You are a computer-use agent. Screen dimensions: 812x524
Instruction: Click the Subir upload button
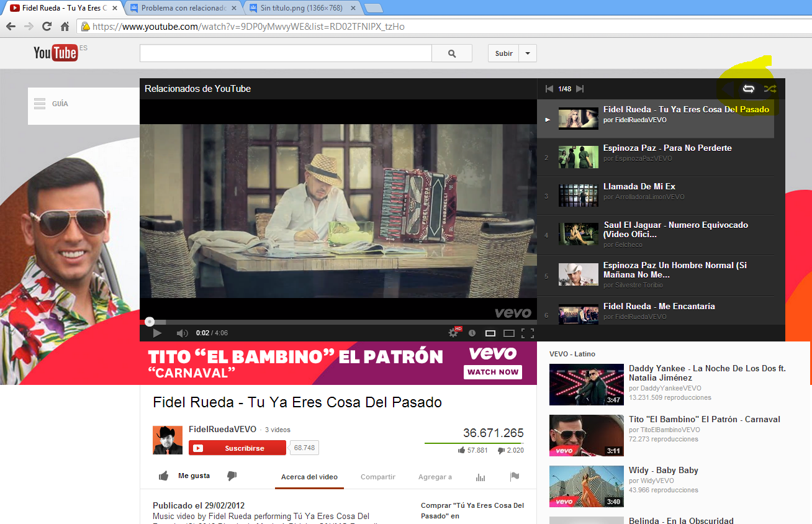pyautogui.click(x=504, y=53)
